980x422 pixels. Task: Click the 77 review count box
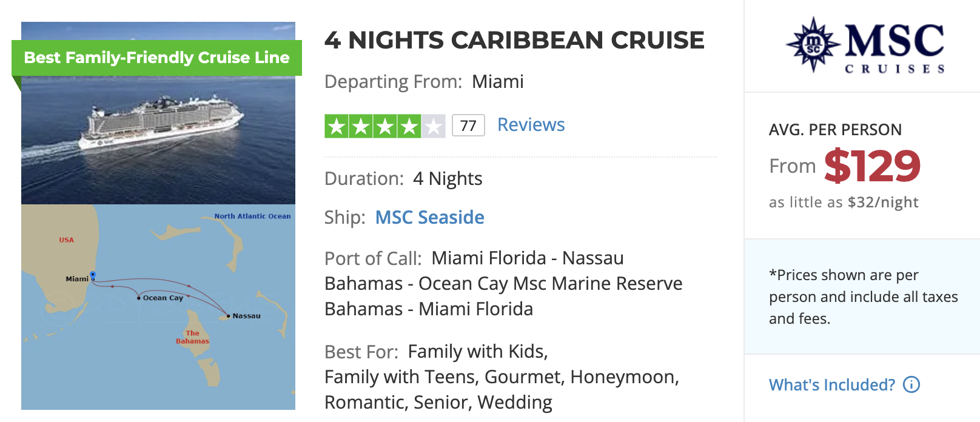[468, 125]
